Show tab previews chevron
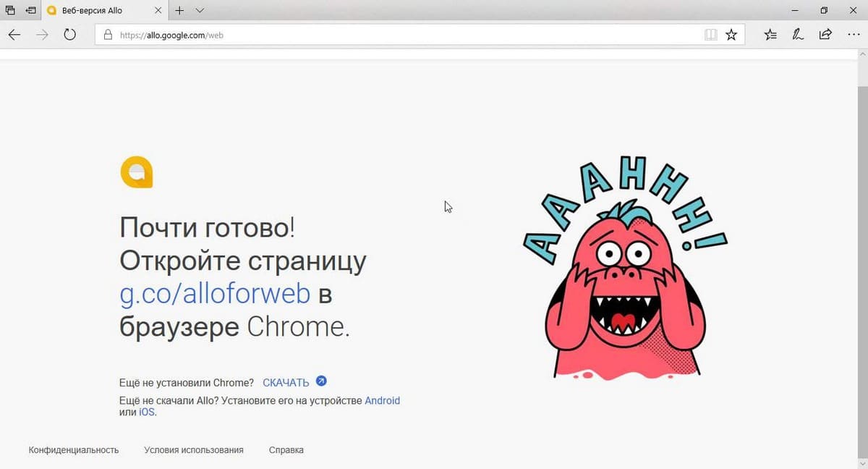Screen dimensions: 868x469 tap(200, 10)
